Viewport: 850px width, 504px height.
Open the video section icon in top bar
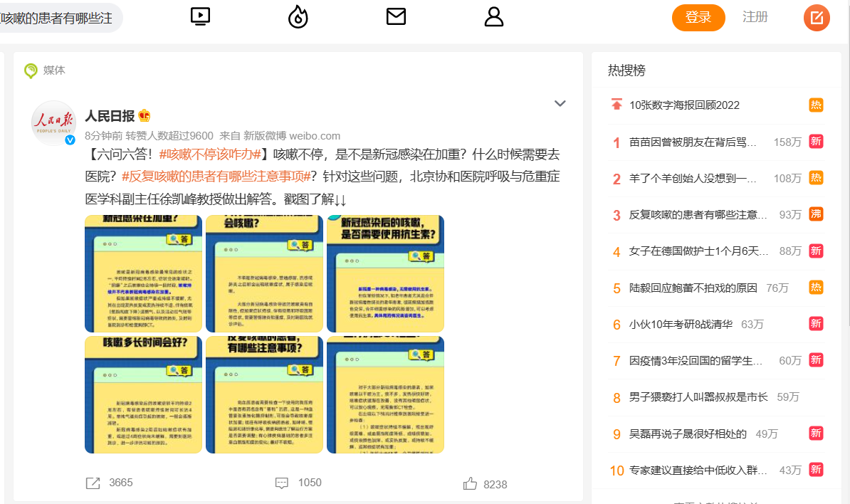pos(201,16)
